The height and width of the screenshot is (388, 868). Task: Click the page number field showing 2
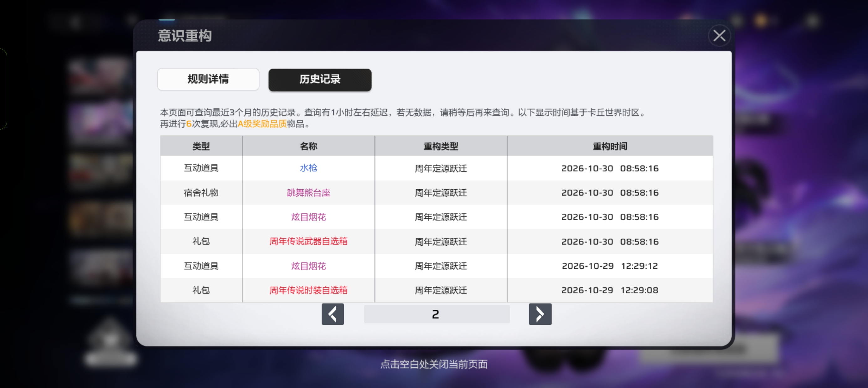coord(437,314)
